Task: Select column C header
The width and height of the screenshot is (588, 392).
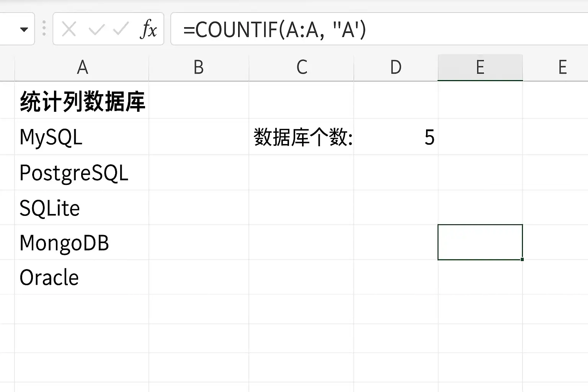Action: pos(301,67)
